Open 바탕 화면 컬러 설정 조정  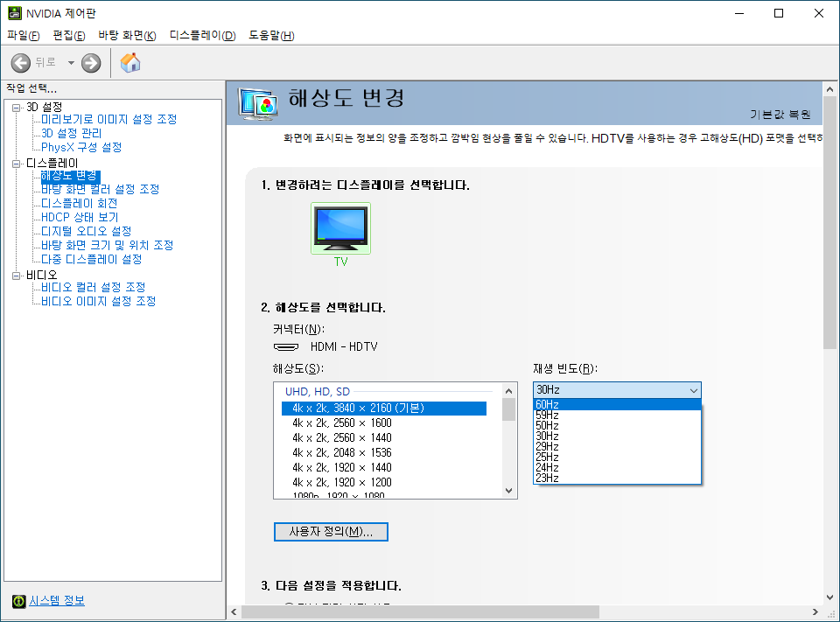click(100, 189)
